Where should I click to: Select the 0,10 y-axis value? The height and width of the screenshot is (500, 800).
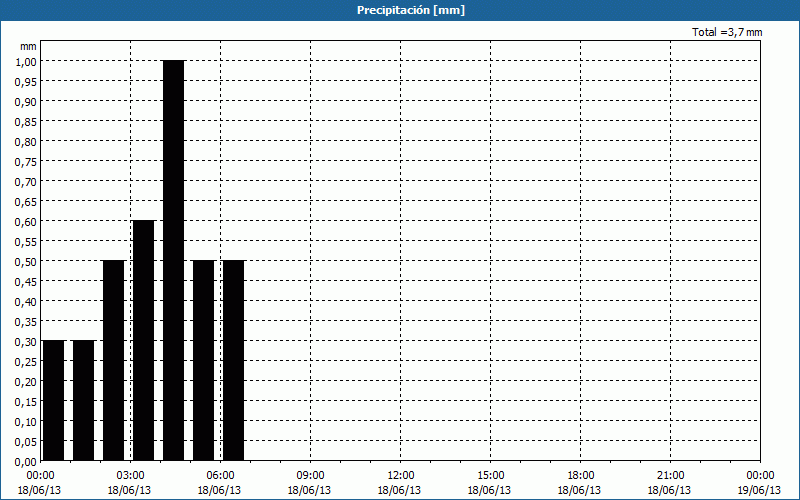[26, 421]
